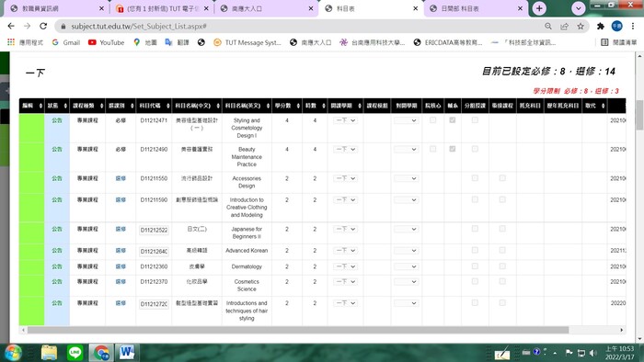Open semester dropdown for Accessories Design
This screenshot has height=362, width=644.
point(345,178)
